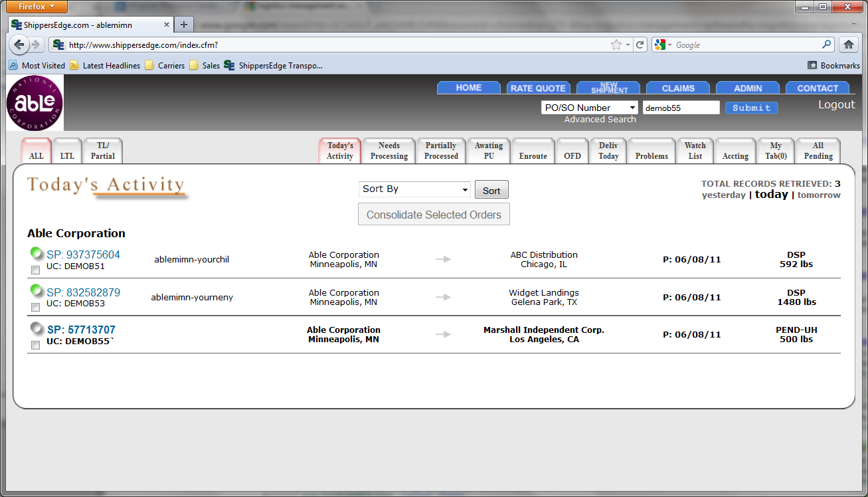Click the HOME navigation button
The image size is (868, 497).
coord(469,88)
